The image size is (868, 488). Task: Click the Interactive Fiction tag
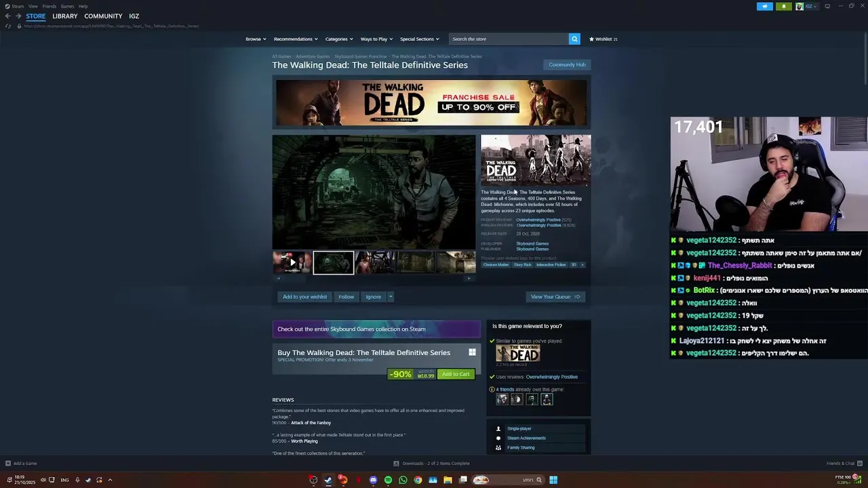551,264
